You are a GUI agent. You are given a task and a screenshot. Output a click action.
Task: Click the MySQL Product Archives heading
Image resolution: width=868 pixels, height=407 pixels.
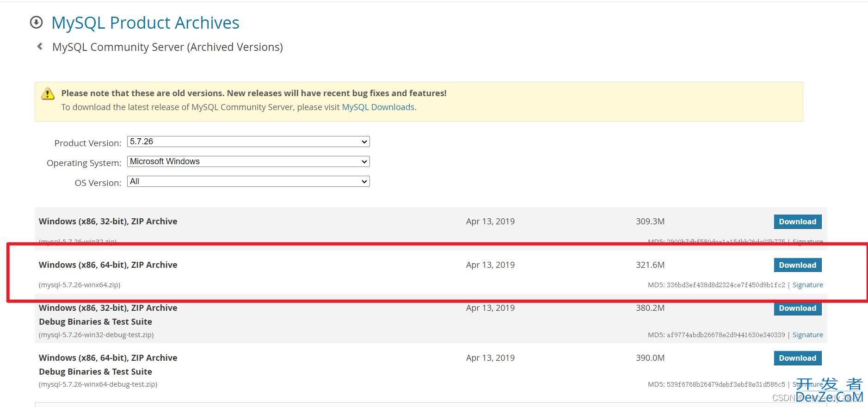145,23
